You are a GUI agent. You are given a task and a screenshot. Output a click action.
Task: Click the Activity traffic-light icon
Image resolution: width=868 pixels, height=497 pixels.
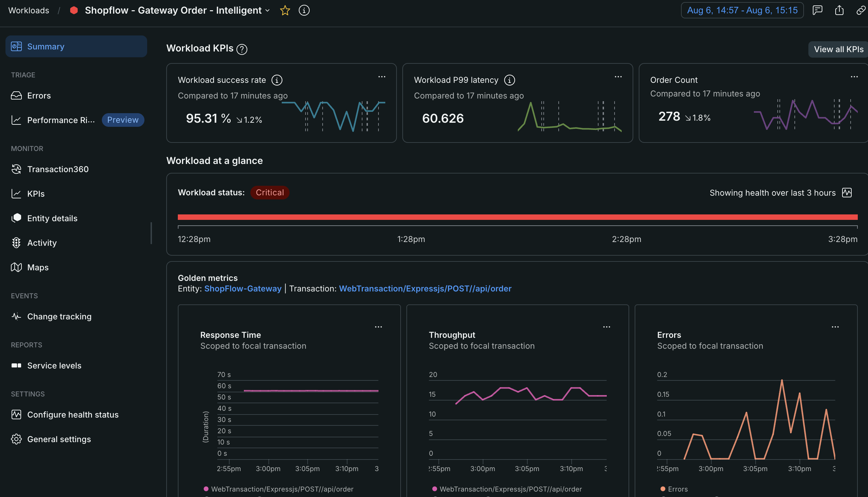(x=16, y=243)
